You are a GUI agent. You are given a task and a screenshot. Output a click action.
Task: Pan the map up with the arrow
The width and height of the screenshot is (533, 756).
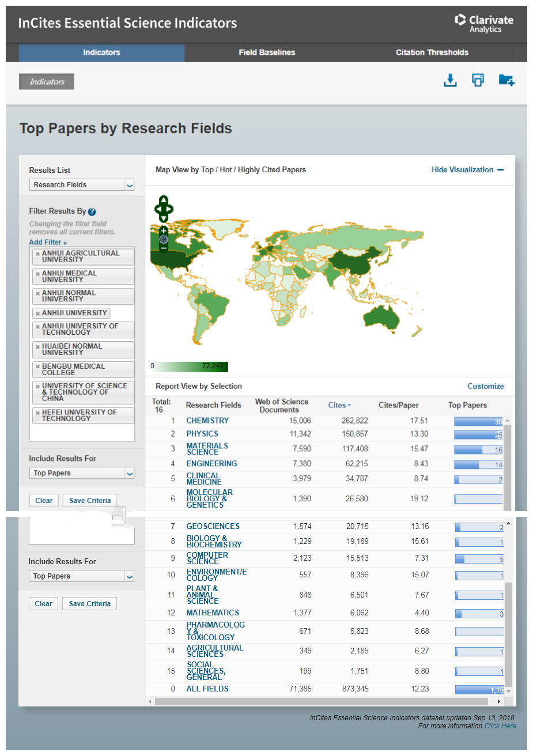click(x=164, y=199)
